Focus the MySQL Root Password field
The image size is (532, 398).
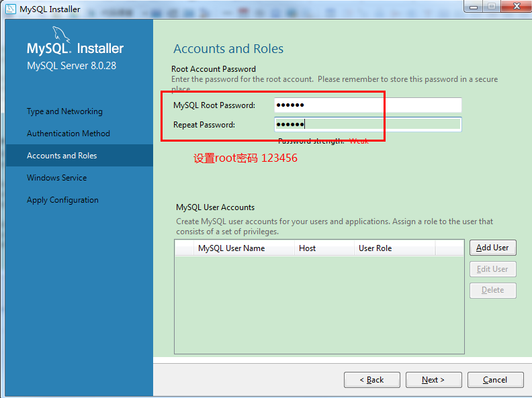pyautogui.click(x=368, y=105)
